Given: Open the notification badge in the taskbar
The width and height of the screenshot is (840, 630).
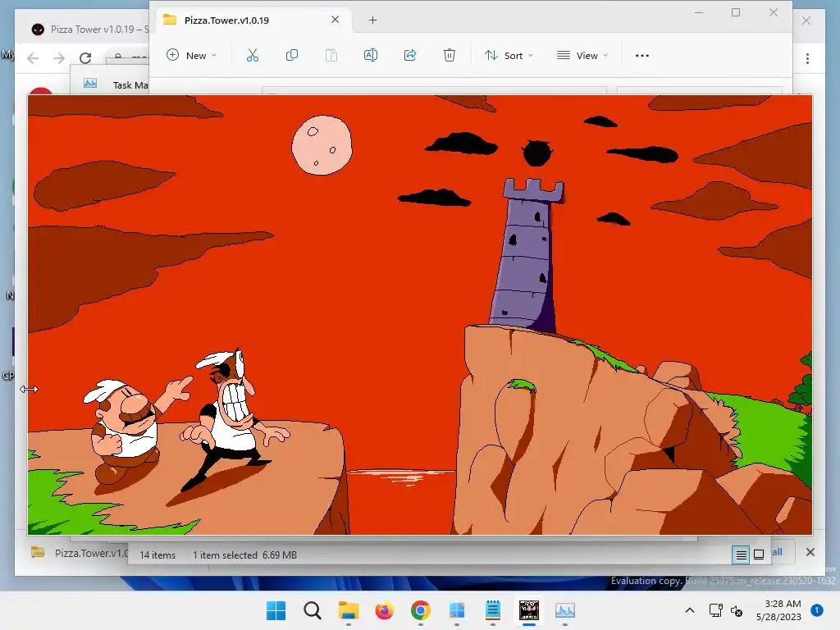Looking at the screenshot, I should pyautogui.click(x=817, y=609).
